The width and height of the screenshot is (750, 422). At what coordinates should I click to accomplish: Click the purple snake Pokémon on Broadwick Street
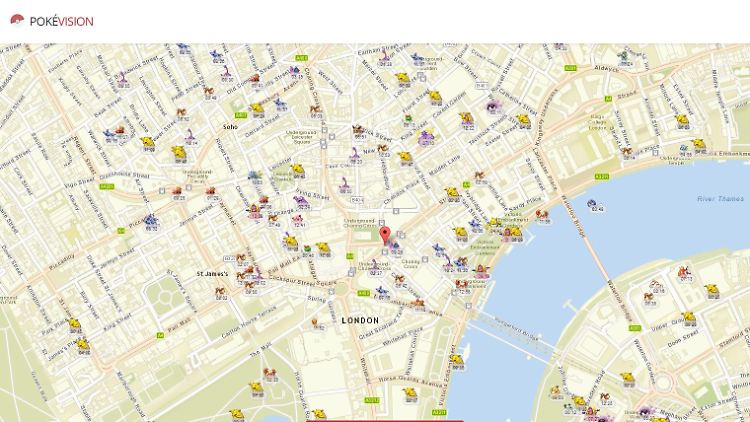(x=122, y=79)
